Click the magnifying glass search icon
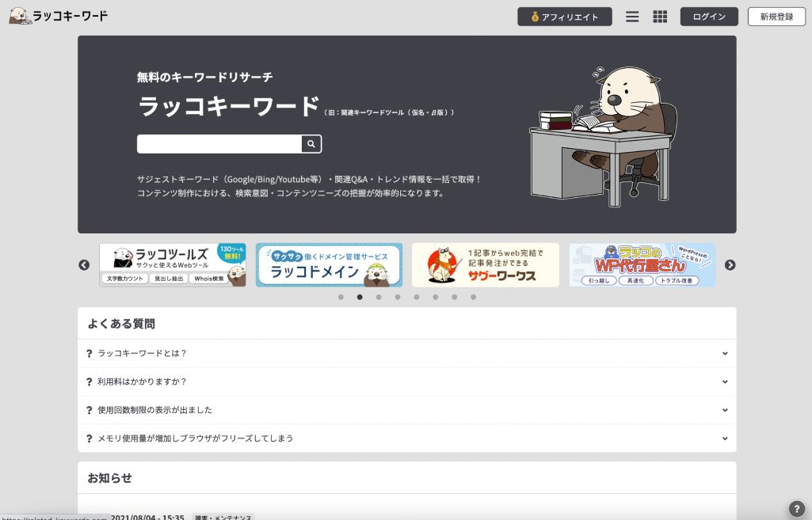Screen dimensions: 812x520 click(312, 144)
